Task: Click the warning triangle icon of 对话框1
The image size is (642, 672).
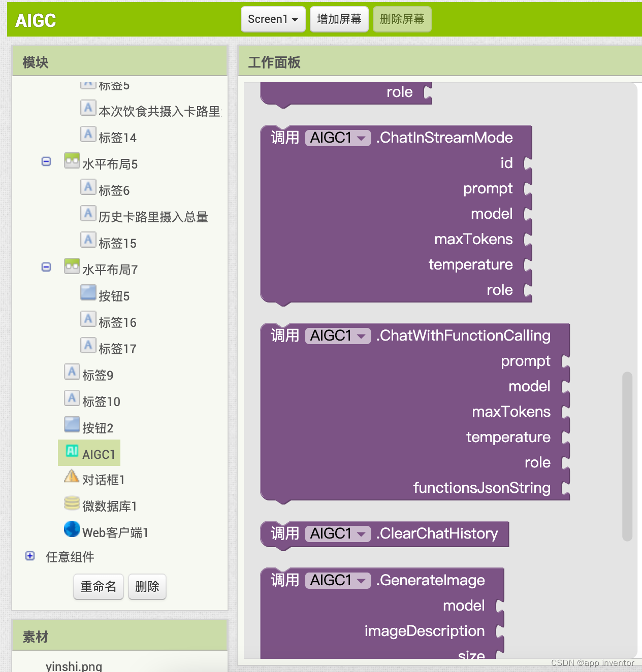Action: point(72,476)
